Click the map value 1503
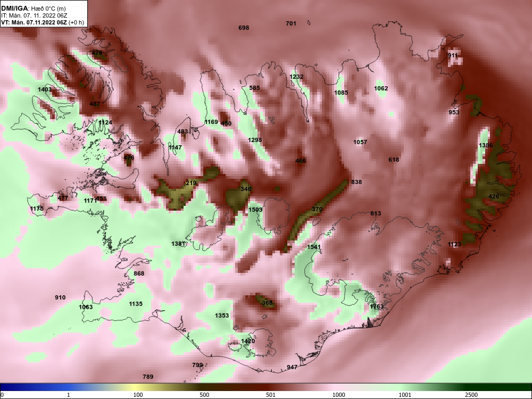The image size is (532, 399). point(255,209)
